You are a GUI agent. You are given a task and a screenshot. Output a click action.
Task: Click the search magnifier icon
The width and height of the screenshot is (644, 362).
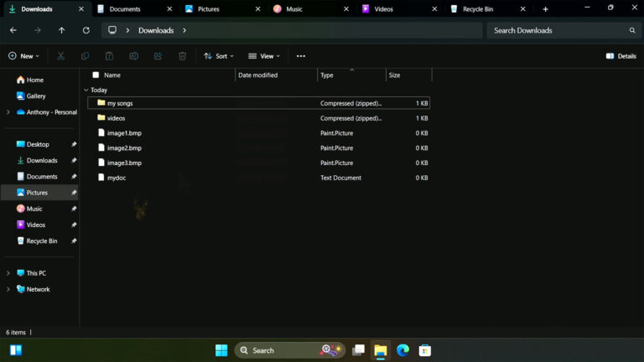pos(632,30)
